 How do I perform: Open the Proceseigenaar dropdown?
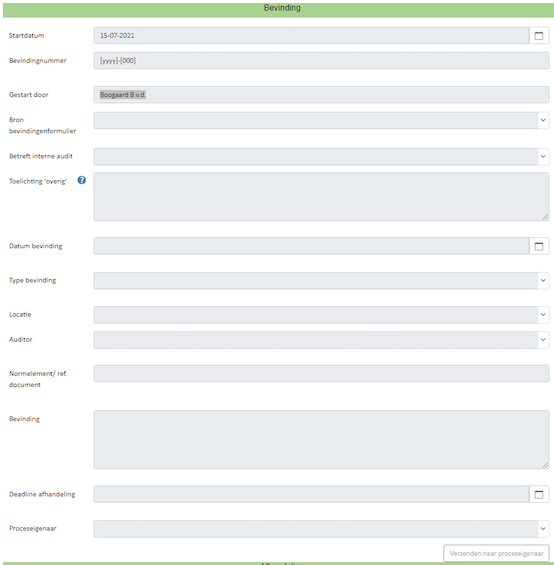click(543, 529)
